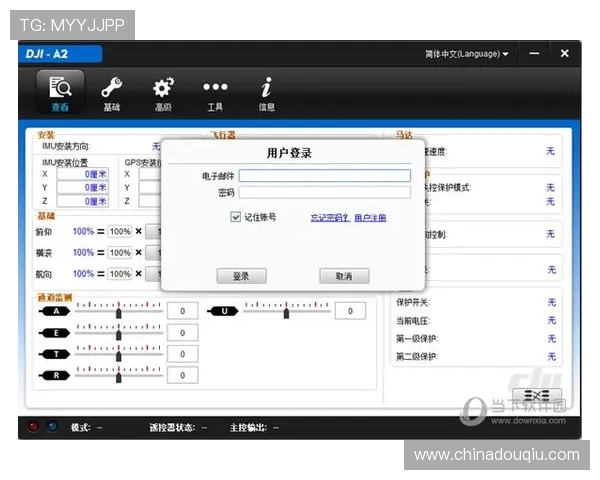600x480 pixels.
Task: Click the 取消 cancel button
Action: click(x=344, y=276)
